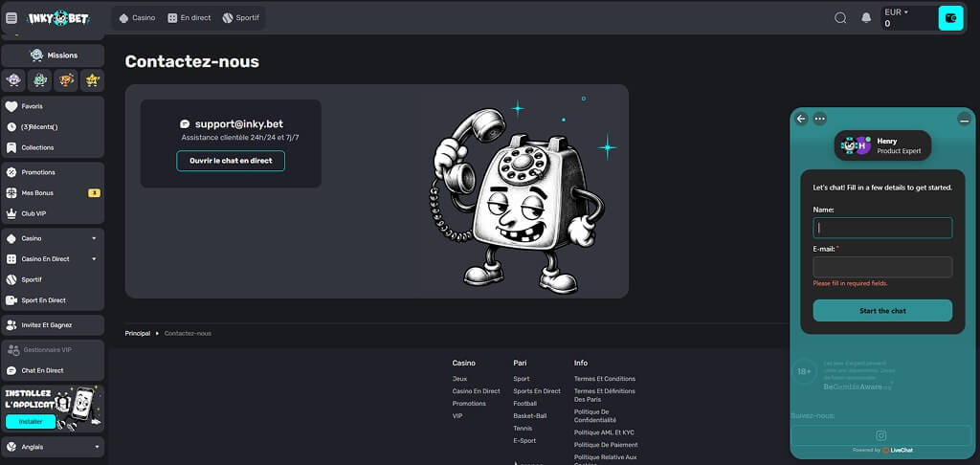Open the footer Sports En Direct link

point(537,391)
